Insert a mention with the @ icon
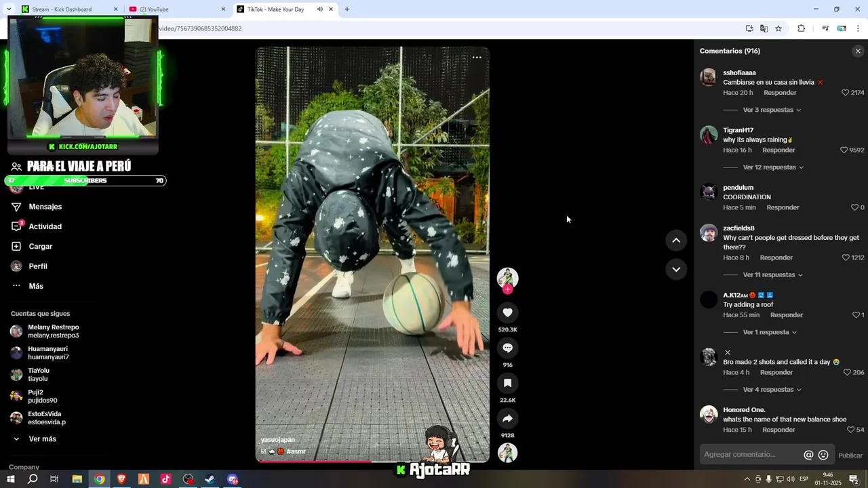 [x=808, y=455]
